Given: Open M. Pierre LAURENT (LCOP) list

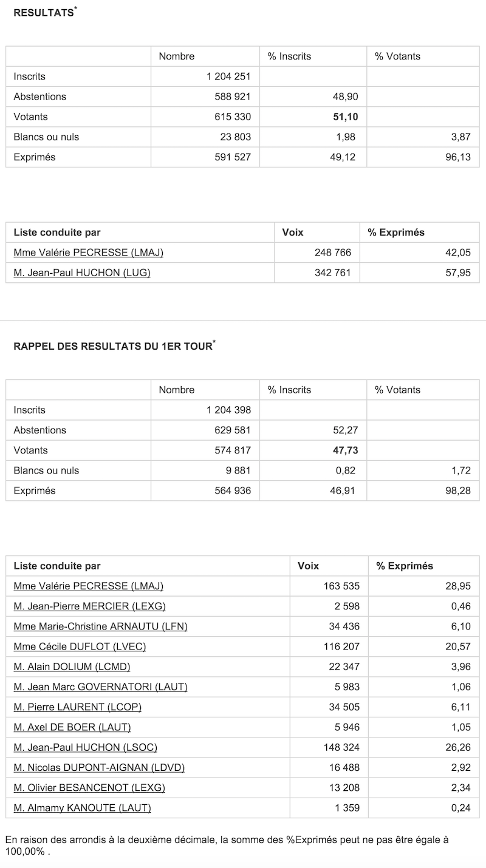Looking at the screenshot, I should coord(77,707).
